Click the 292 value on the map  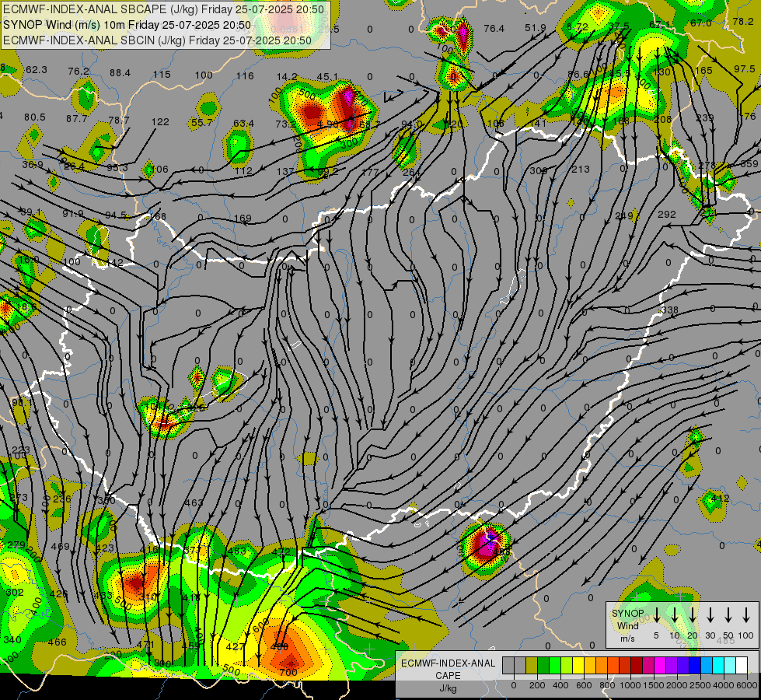point(667,214)
